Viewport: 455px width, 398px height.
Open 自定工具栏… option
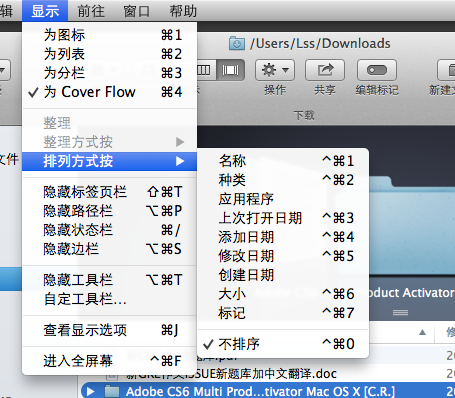coord(109,299)
